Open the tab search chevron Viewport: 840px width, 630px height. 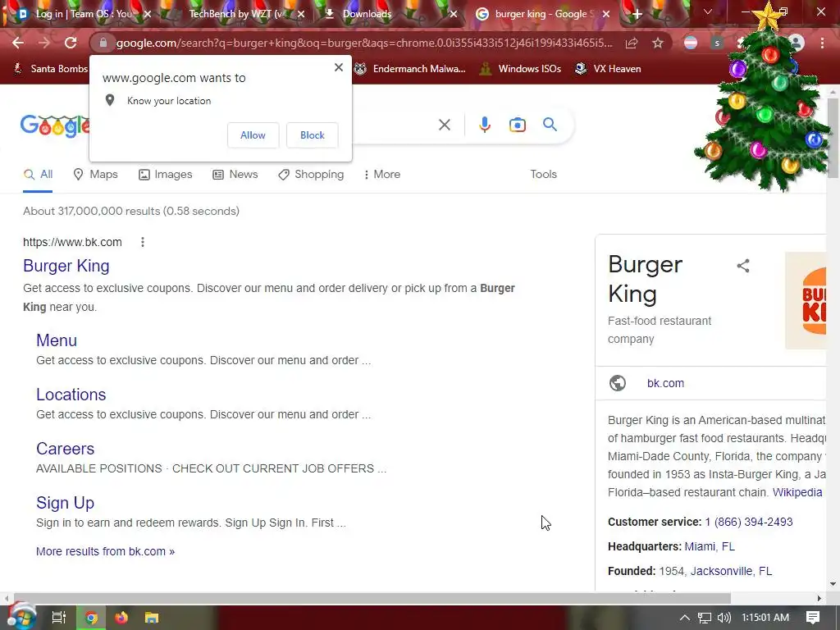(708, 11)
